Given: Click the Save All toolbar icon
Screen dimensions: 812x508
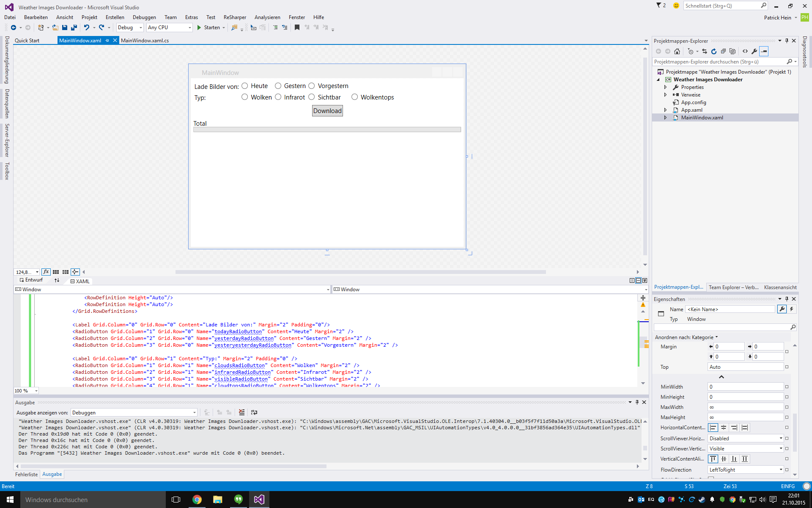Looking at the screenshot, I should pyautogui.click(x=74, y=28).
